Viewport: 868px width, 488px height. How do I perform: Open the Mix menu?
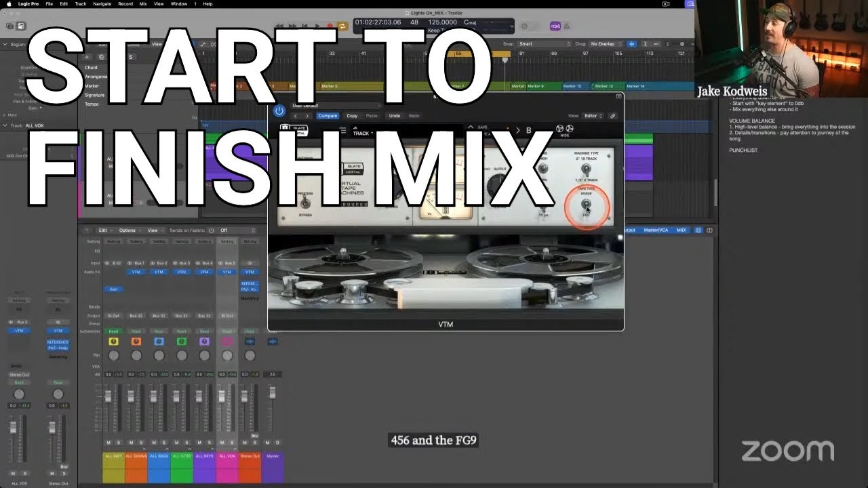143,4
